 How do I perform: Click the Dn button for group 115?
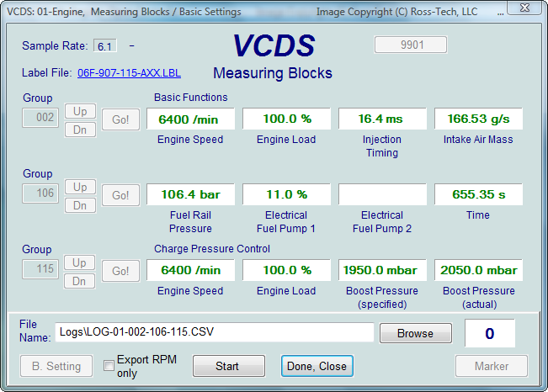coord(79,281)
